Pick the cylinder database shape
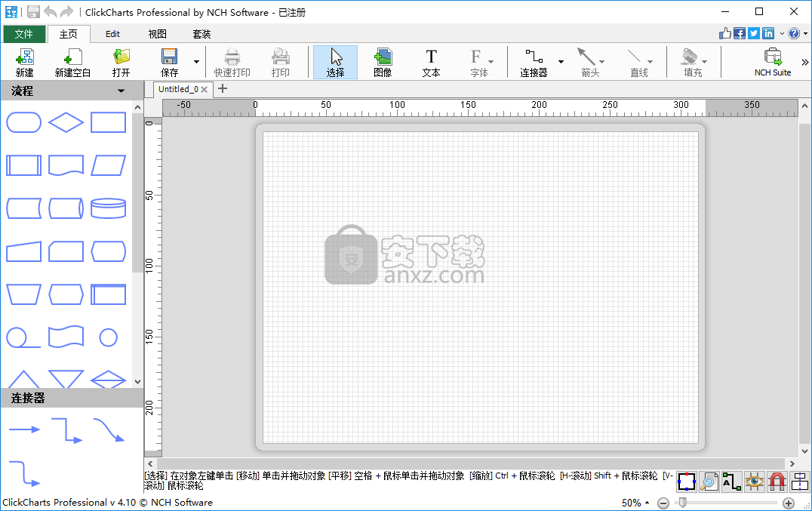The height and width of the screenshot is (511, 812). [x=108, y=208]
